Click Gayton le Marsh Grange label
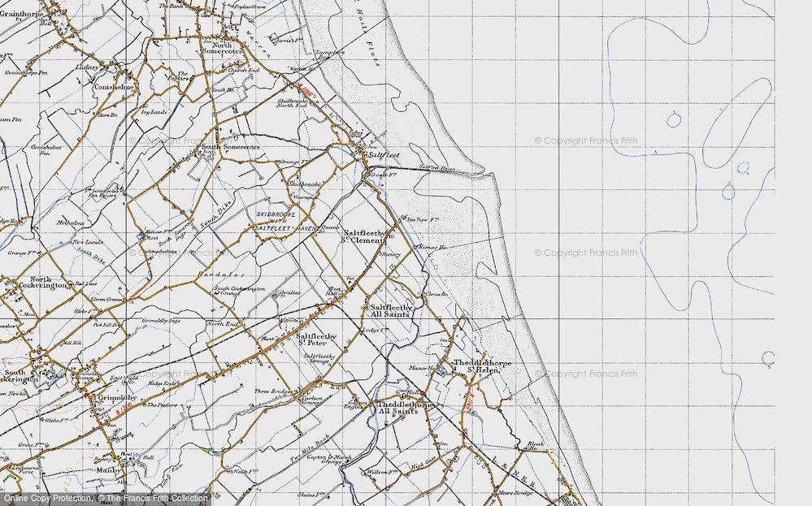812x506 pixels. point(328,460)
